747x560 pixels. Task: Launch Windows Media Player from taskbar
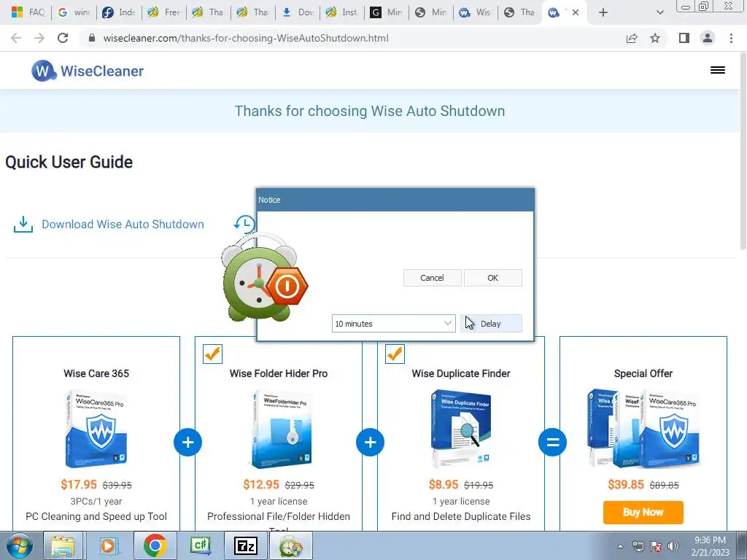(108, 545)
